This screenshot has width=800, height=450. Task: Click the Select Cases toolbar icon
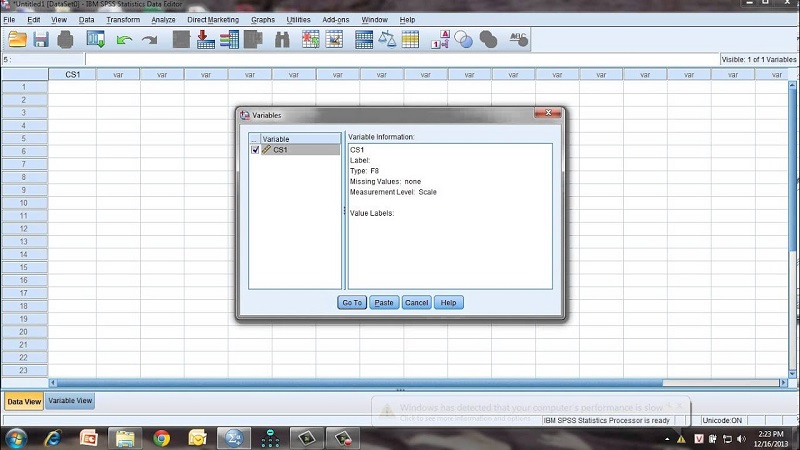[410, 39]
